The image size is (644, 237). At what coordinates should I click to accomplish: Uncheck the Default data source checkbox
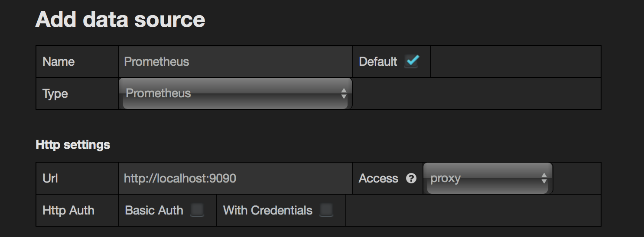[x=411, y=61]
